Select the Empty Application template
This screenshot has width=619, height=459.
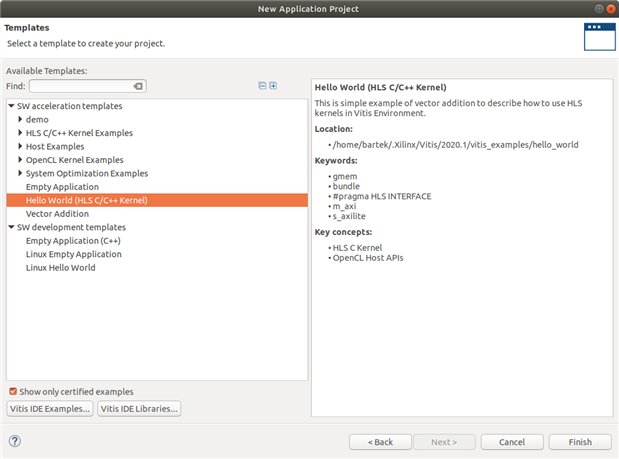click(x=62, y=187)
